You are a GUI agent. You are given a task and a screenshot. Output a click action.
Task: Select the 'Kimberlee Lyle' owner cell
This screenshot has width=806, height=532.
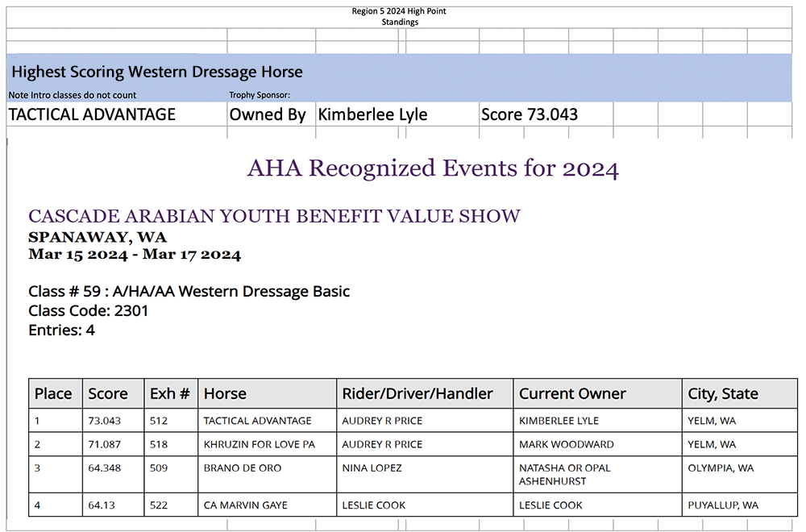[x=397, y=114]
